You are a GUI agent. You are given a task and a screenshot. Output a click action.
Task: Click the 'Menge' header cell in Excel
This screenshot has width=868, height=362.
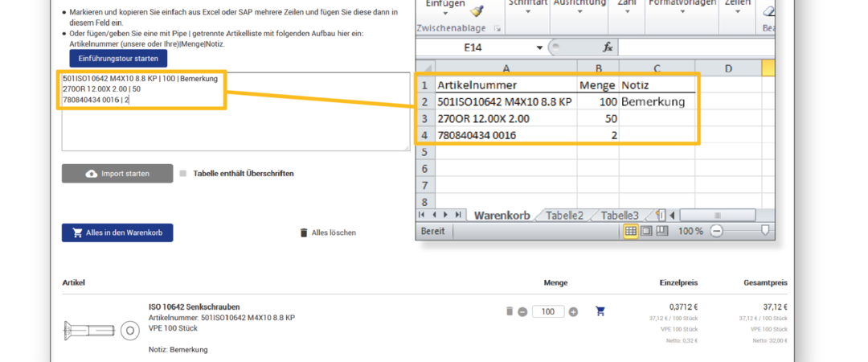(x=598, y=85)
